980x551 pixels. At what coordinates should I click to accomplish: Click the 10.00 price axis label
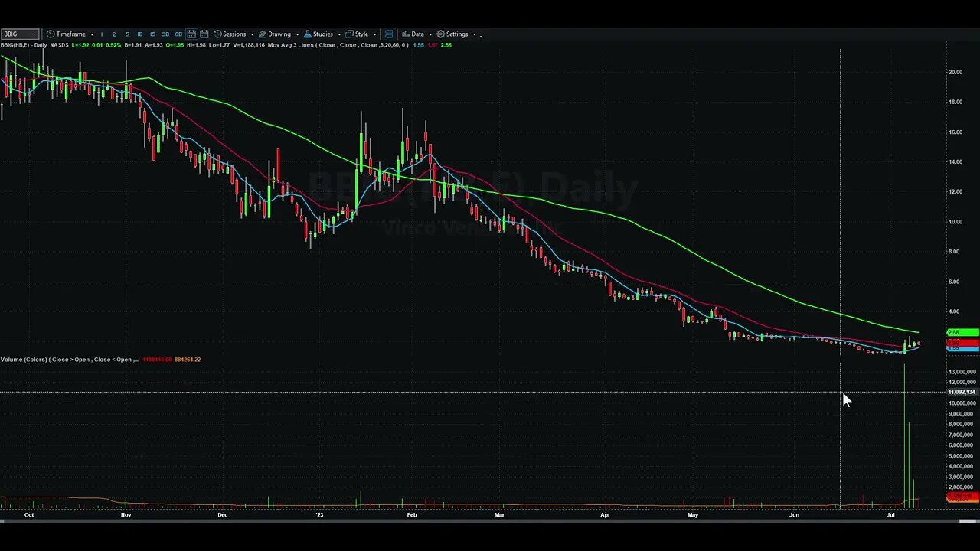(x=955, y=222)
